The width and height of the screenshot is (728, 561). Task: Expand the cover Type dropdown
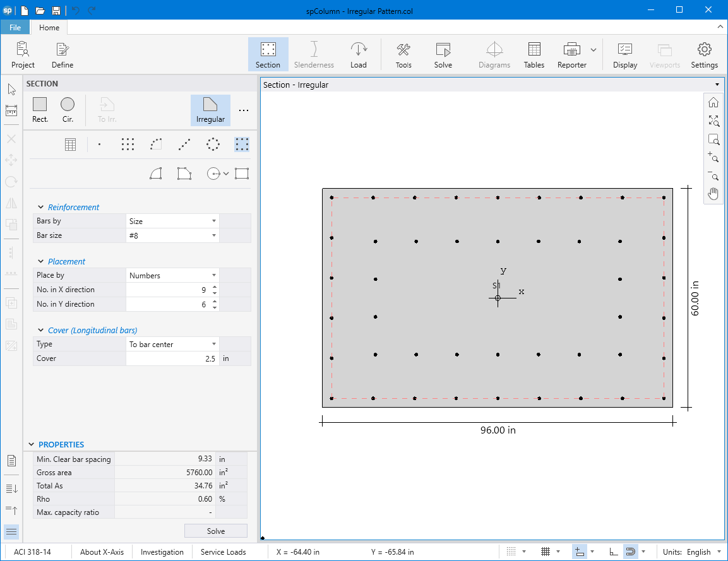coord(172,345)
